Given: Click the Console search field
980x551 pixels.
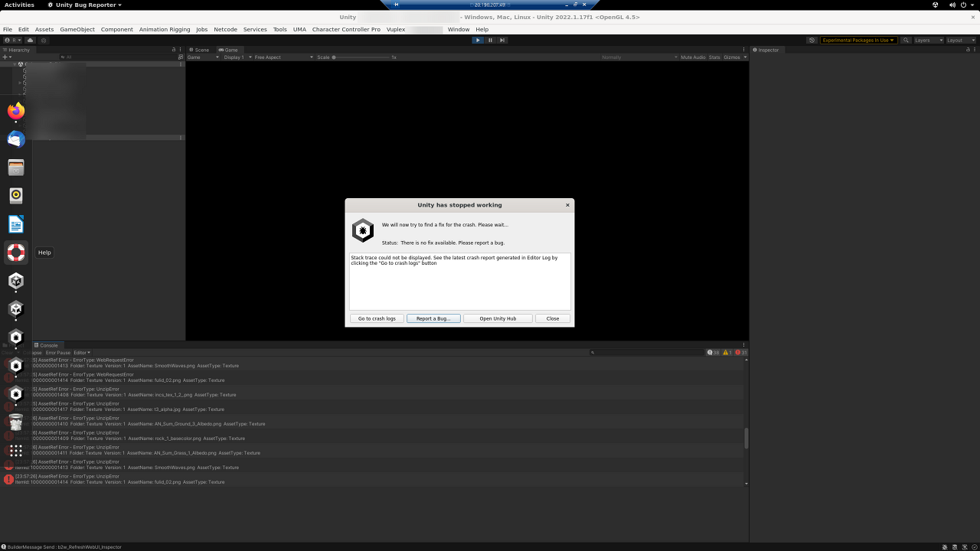Looking at the screenshot, I should pyautogui.click(x=647, y=353).
